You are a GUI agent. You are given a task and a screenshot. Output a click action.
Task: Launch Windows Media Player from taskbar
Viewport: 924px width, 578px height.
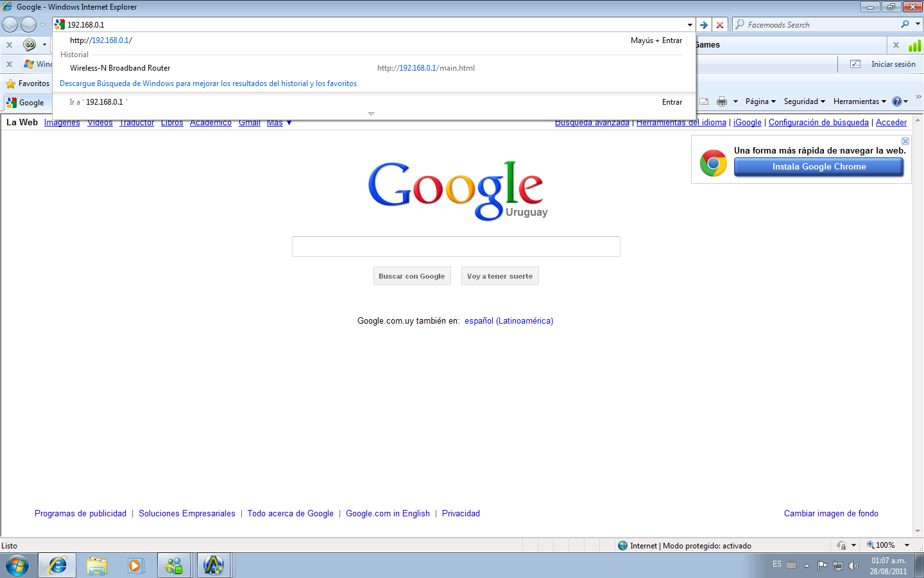coord(135,566)
